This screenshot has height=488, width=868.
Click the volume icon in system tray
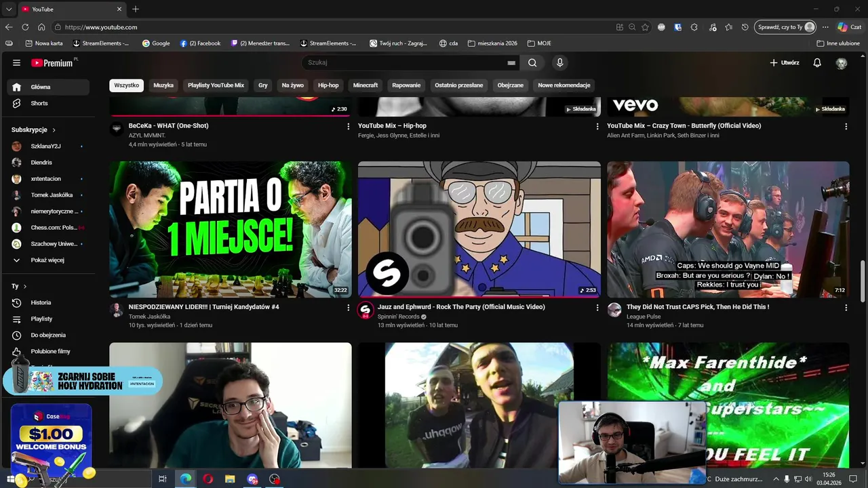(808, 479)
